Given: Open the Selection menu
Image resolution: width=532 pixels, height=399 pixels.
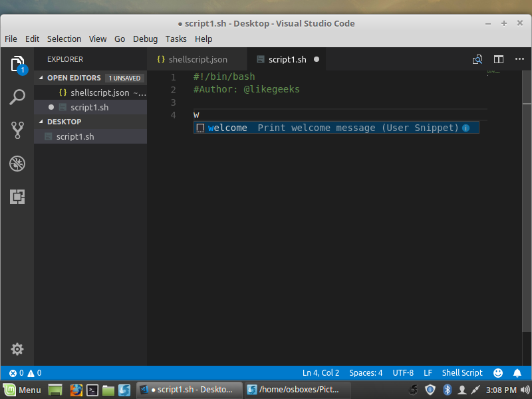Looking at the screenshot, I should (64, 39).
